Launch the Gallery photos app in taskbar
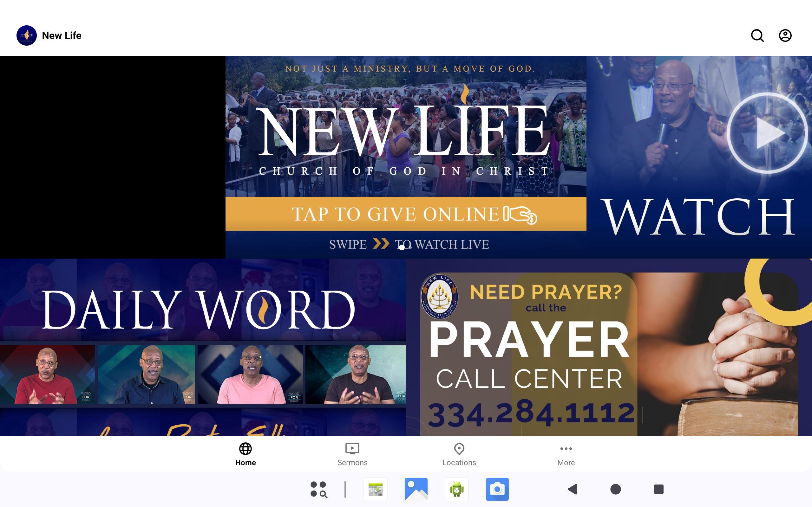 416,489
